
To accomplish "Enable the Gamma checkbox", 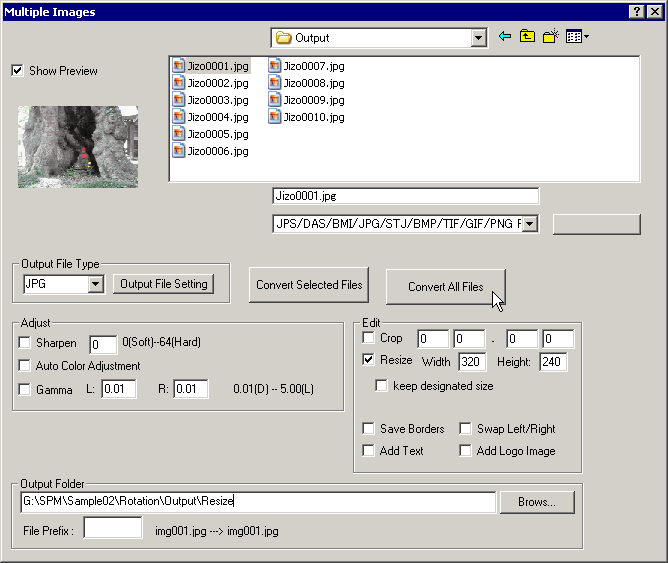I will point(25,389).
